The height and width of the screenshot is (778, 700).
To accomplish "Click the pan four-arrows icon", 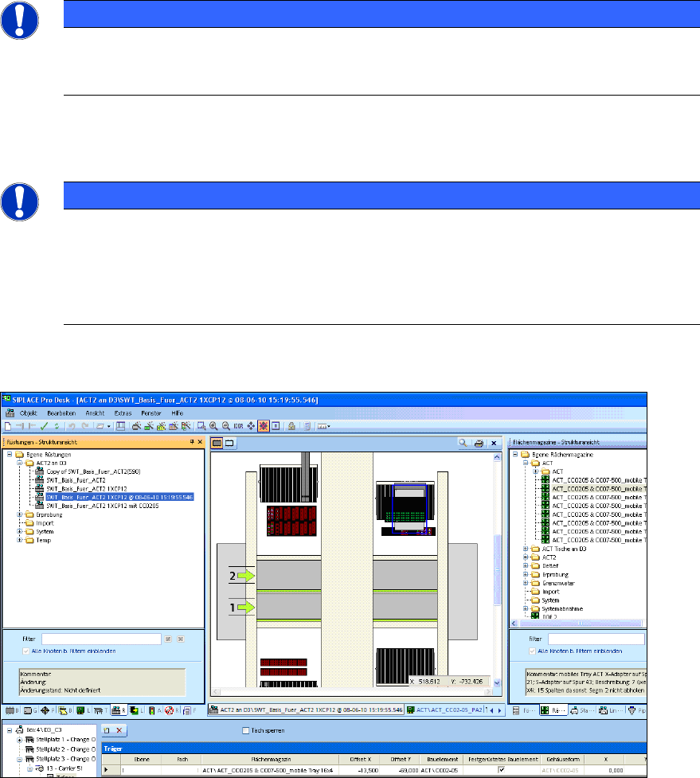I will 251,426.
